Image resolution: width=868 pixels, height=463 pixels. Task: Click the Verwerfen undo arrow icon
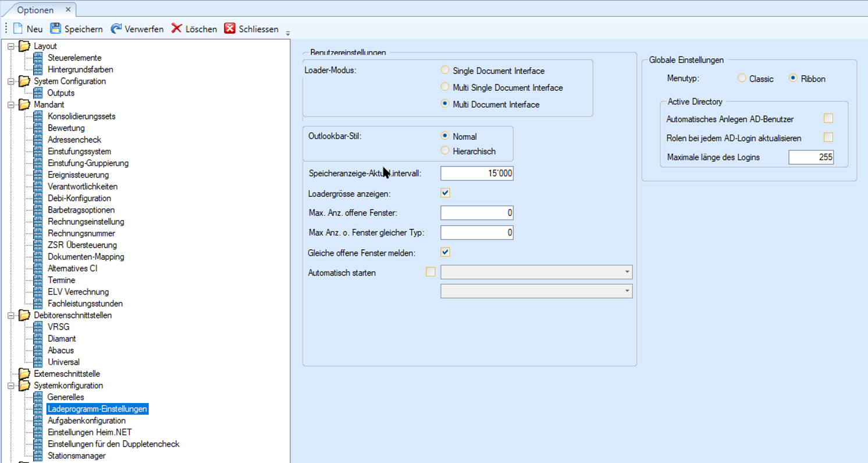pos(116,29)
